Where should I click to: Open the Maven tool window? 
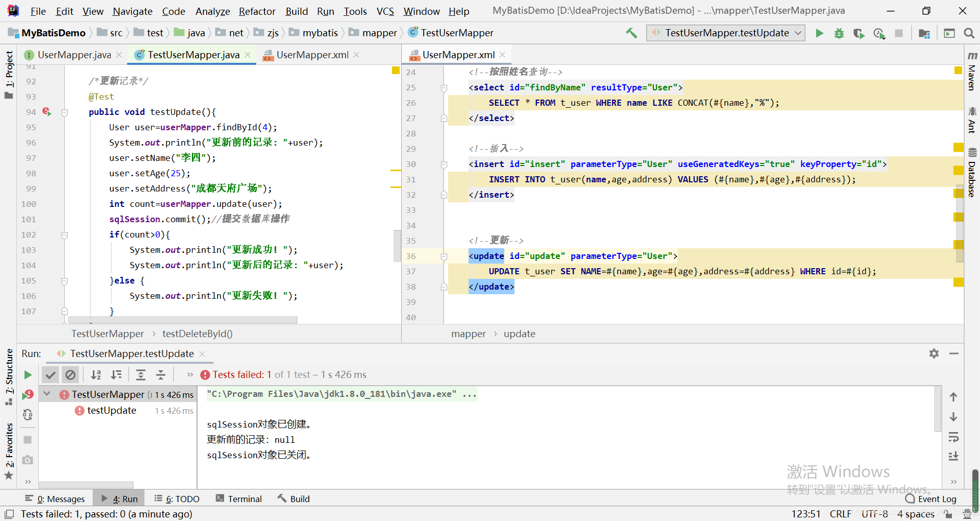pyautogui.click(x=972, y=70)
